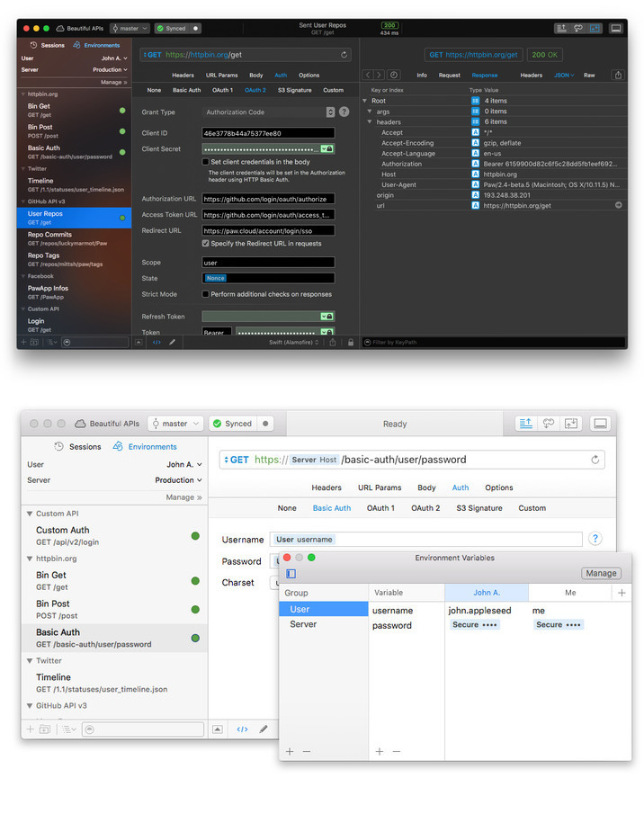Click Manage button in Environment Variables window
Image resolution: width=644 pixels, height=814 pixels.
(x=601, y=573)
